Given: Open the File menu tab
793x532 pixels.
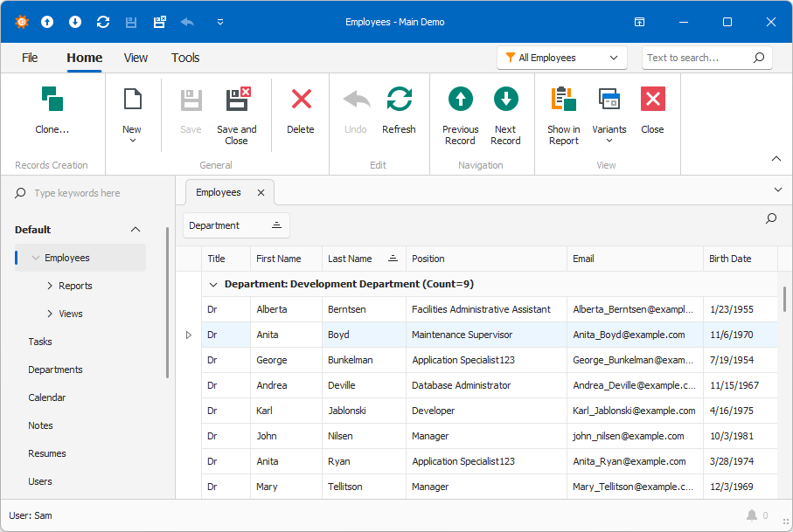Looking at the screenshot, I should point(30,58).
